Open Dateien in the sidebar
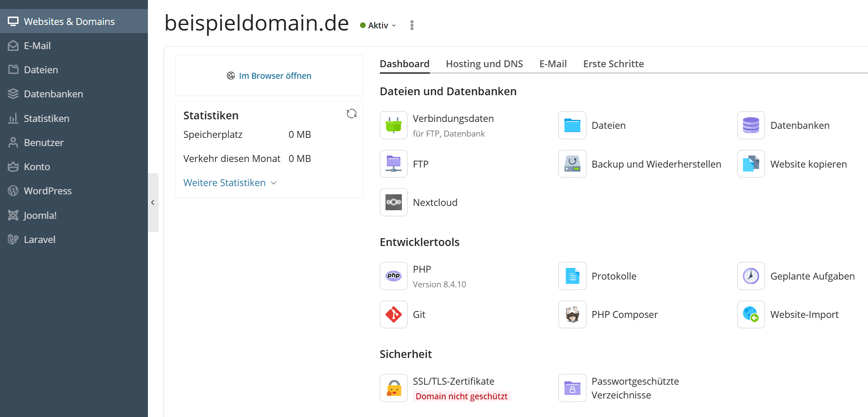Image resolution: width=868 pixels, height=417 pixels. pos(74,70)
